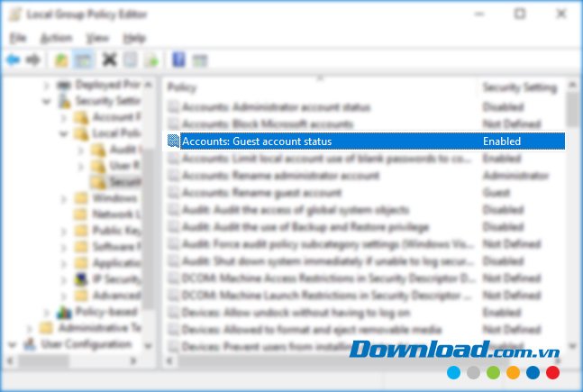Viewport: 583px width, 392px height.
Task: Select 'Accounts: Block Microsoft accounts' policy
Action: pos(268,123)
